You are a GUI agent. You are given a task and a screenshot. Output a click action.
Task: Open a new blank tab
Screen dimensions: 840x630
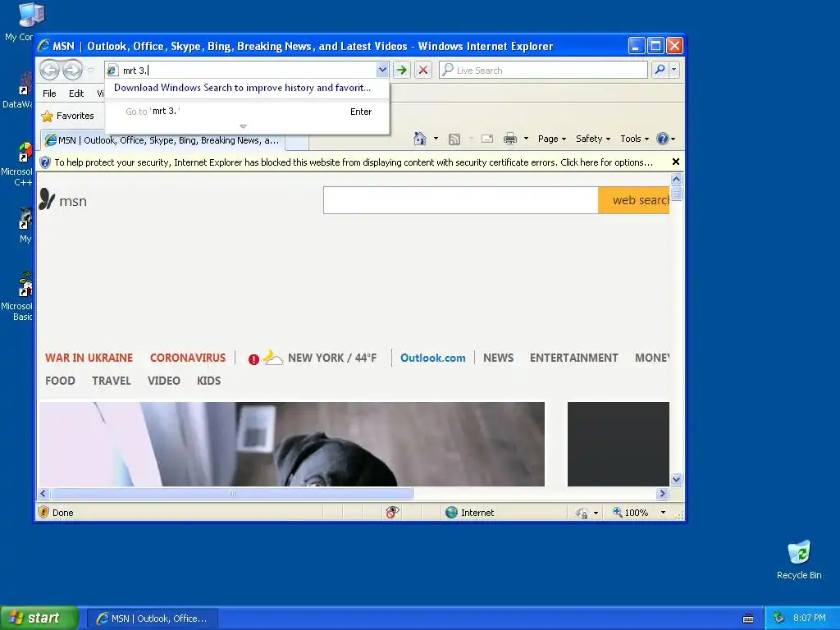tap(297, 141)
